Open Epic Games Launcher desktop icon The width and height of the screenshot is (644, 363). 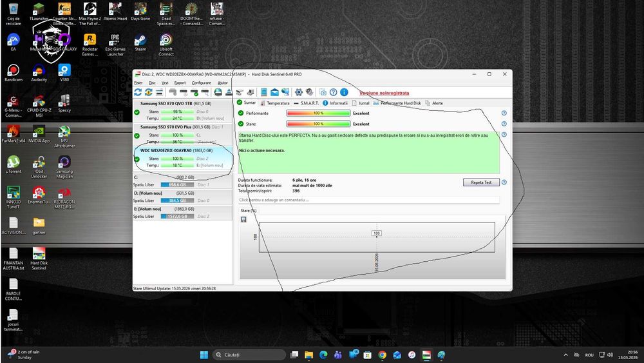point(115,45)
